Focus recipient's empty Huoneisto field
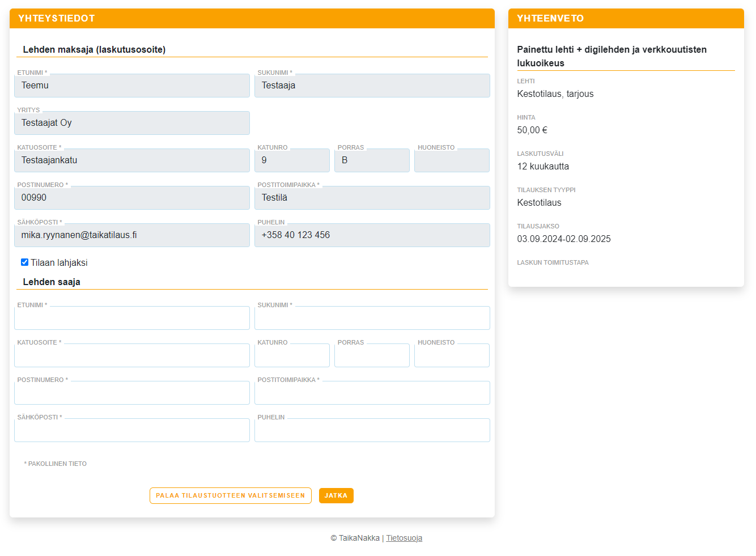The image size is (756, 556). pyautogui.click(x=452, y=355)
